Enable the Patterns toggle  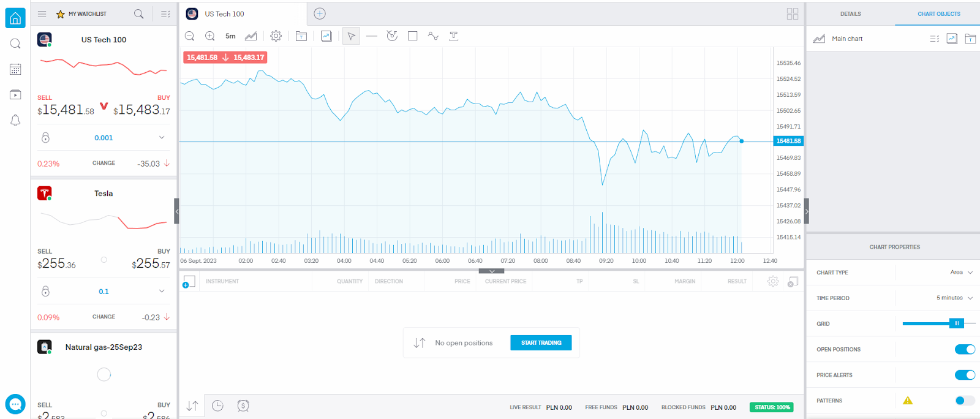pyautogui.click(x=965, y=401)
